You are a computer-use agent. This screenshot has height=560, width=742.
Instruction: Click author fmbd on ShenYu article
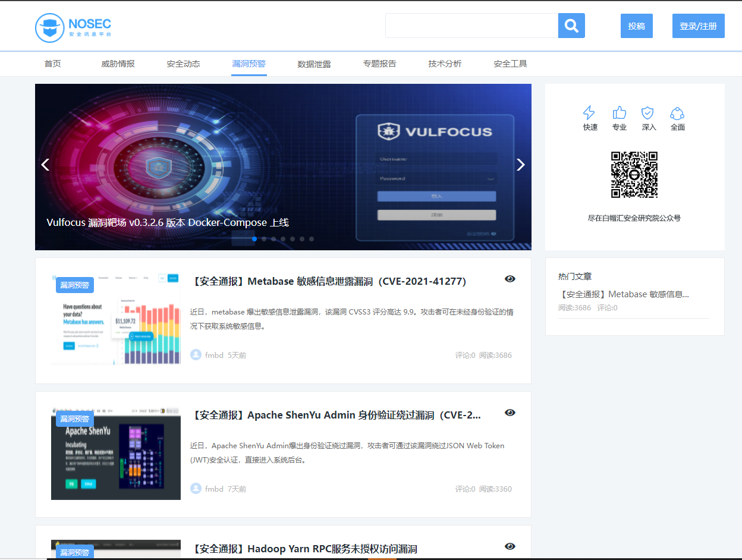(214, 489)
